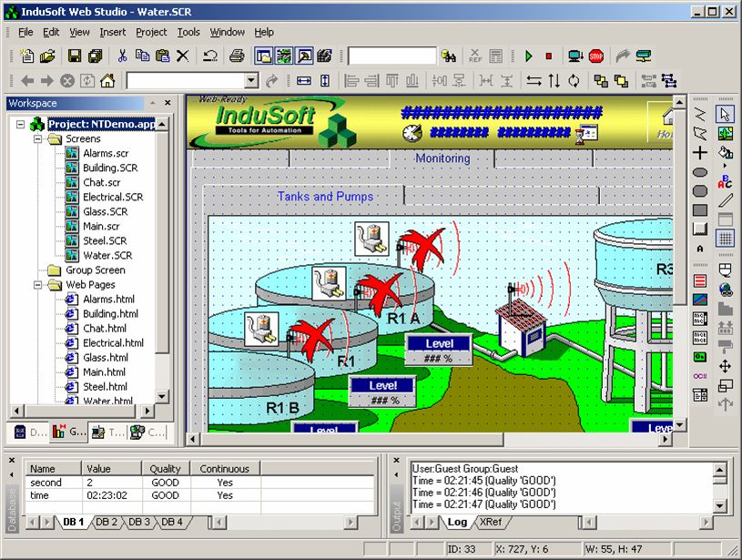The height and width of the screenshot is (560, 742).
Task: Toggle the grid display button
Action: pyautogui.click(x=725, y=238)
